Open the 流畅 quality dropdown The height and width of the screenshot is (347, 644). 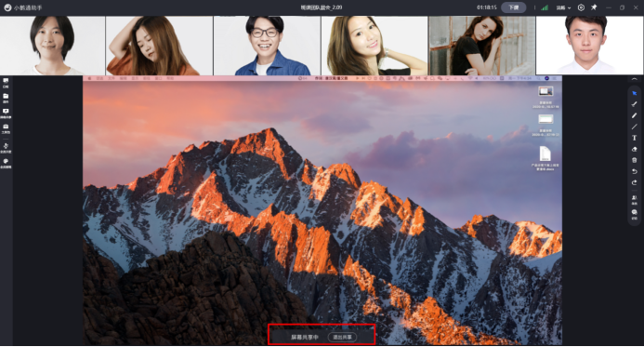pyautogui.click(x=563, y=7)
